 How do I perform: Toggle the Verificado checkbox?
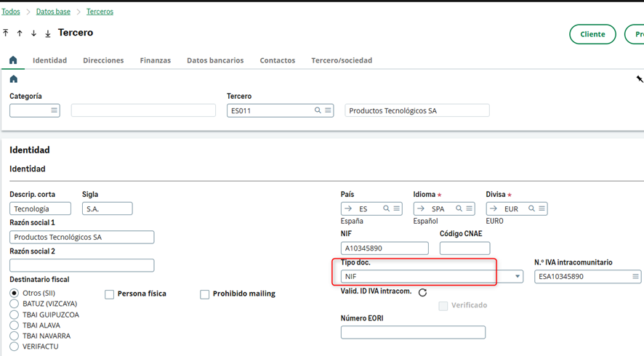point(443,306)
